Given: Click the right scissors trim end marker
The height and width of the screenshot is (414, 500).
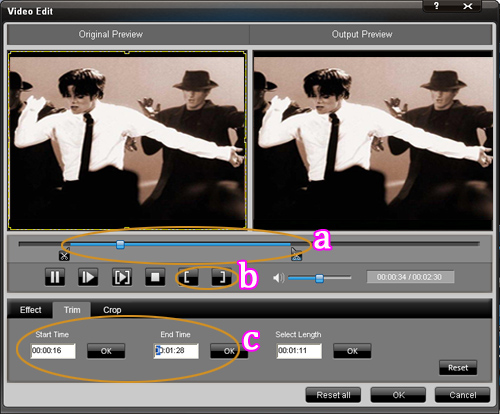Looking at the screenshot, I should click(296, 255).
